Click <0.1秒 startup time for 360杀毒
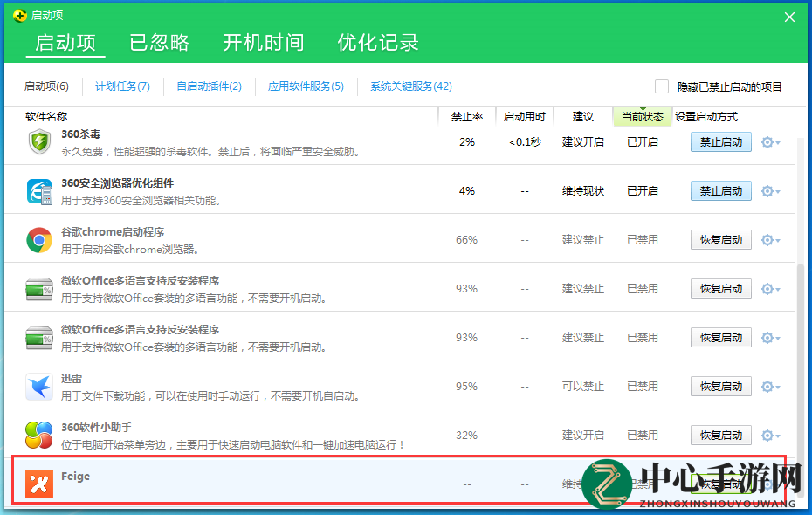The width and height of the screenshot is (812, 515). click(525, 141)
